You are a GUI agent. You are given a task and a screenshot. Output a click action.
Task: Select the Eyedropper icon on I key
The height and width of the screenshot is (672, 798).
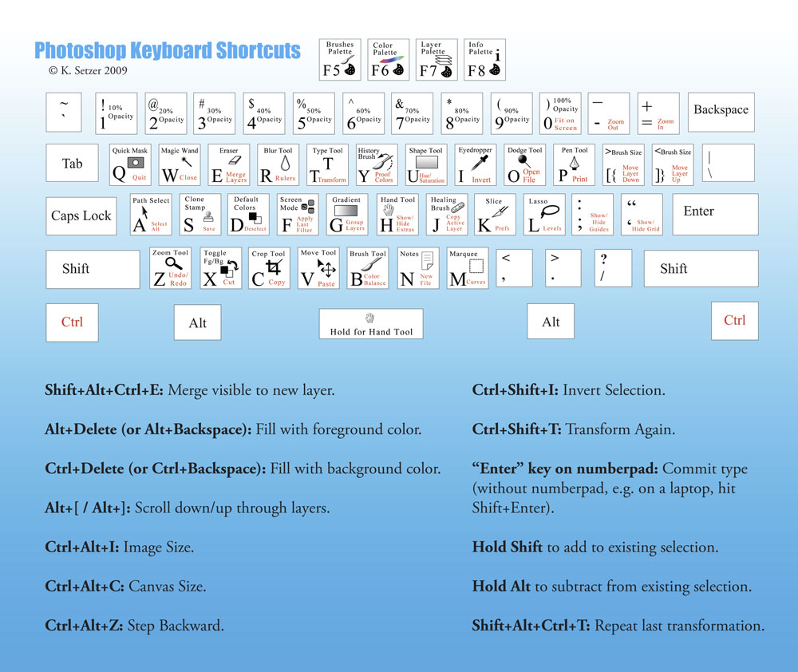481,163
